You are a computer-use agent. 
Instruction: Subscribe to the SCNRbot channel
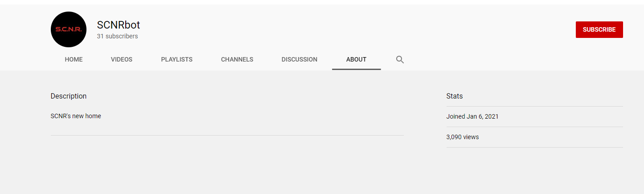tap(599, 29)
